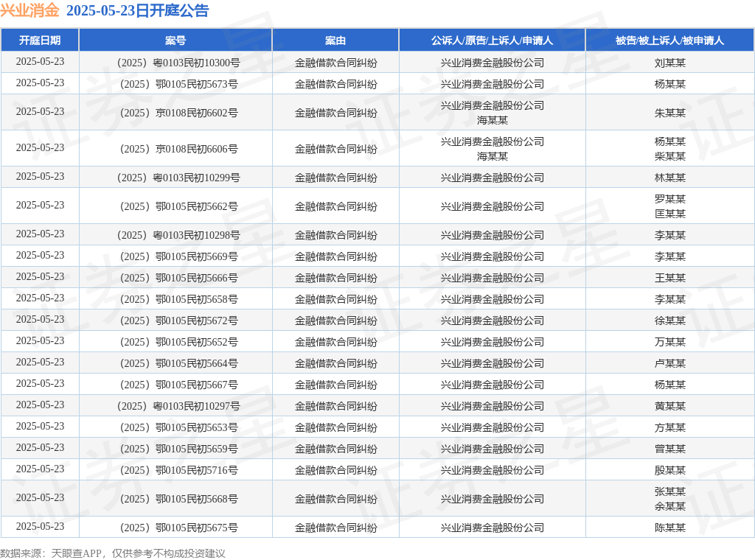Screen dimensions: 755x560
Task: Click defendant 殷某某
Action: 669,471
